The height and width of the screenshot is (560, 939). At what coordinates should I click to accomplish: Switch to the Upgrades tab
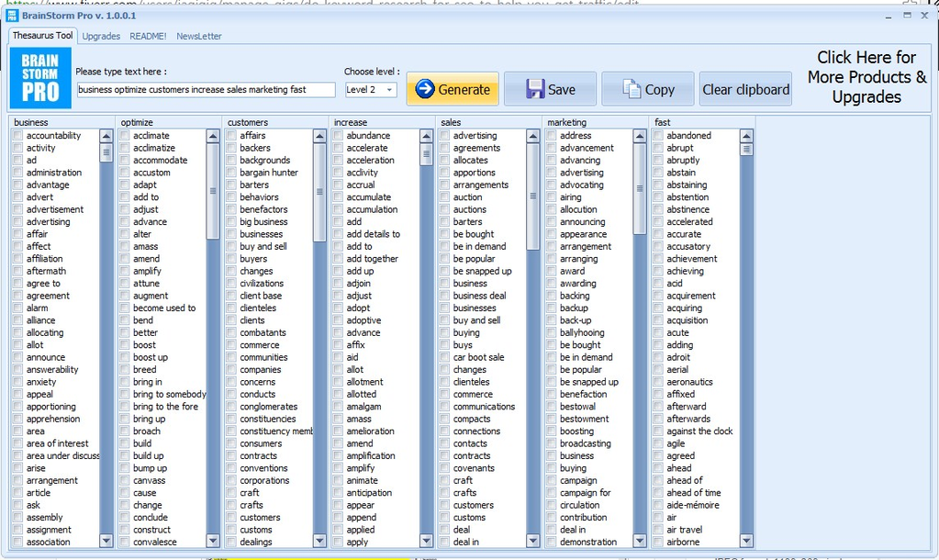[x=101, y=36]
